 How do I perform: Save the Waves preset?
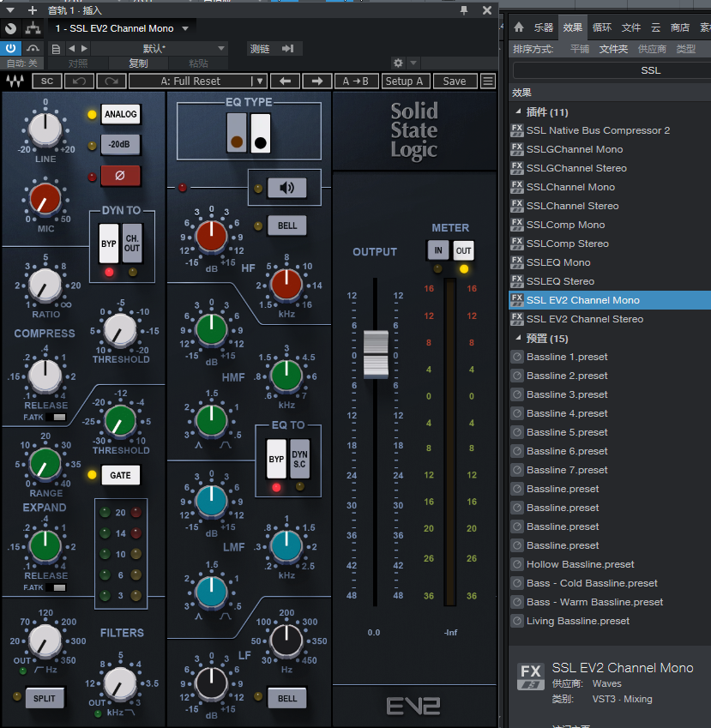click(455, 81)
